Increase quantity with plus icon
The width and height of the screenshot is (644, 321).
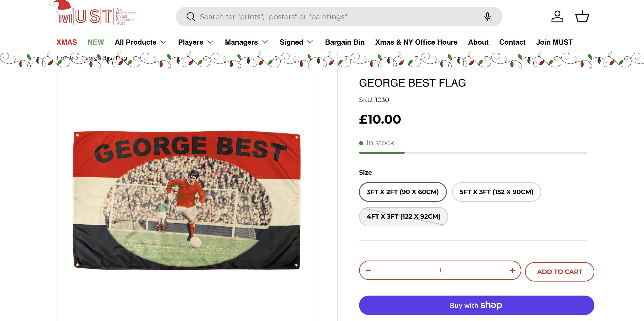[x=512, y=270]
